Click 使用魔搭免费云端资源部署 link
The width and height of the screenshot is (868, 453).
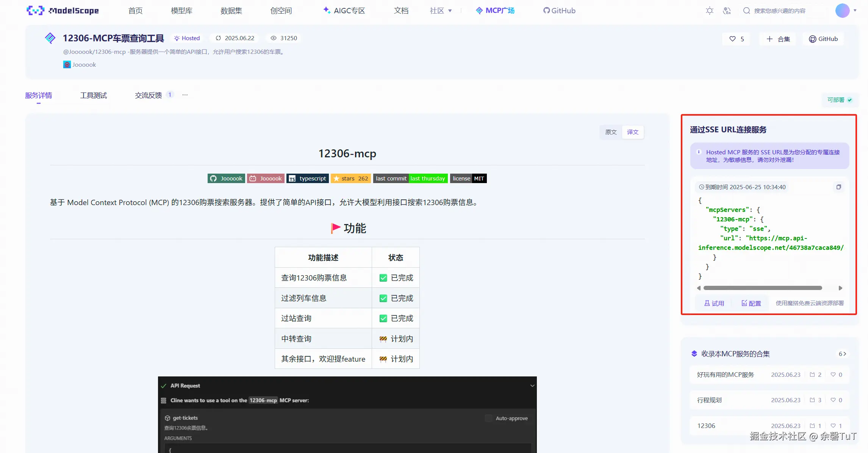[x=810, y=303]
